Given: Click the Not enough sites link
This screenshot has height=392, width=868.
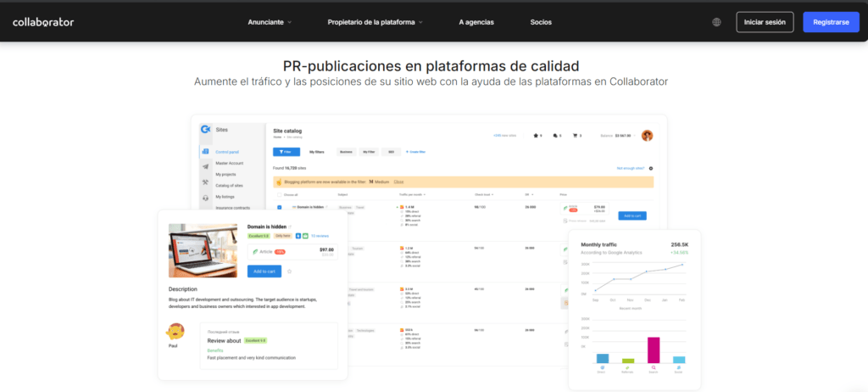Looking at the screenshot, I should [x=631, y=168].
